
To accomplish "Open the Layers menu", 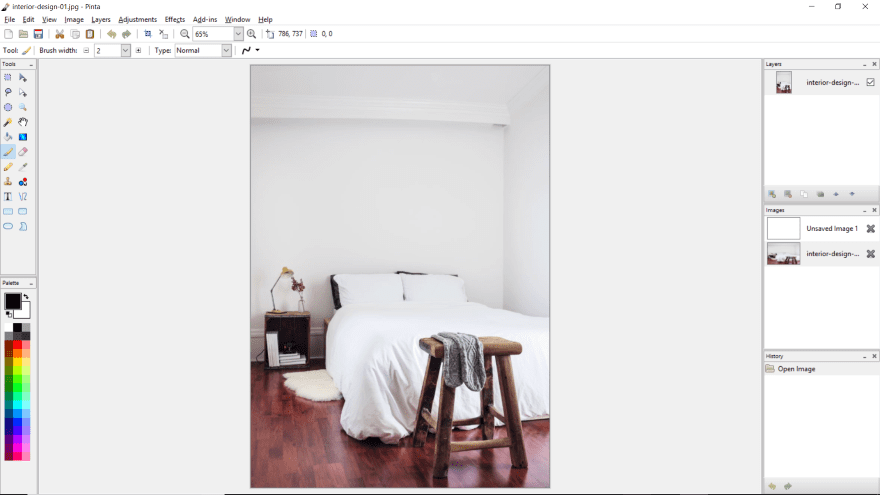I will point(101,20).
